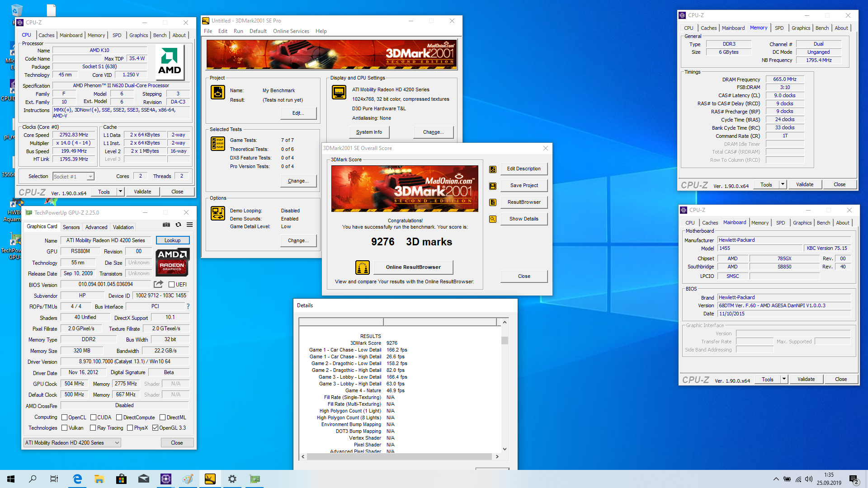Screen dimensions: 868x488
Task: Open the File menu in 3DMark2001
Action: (x=208, y=31)
